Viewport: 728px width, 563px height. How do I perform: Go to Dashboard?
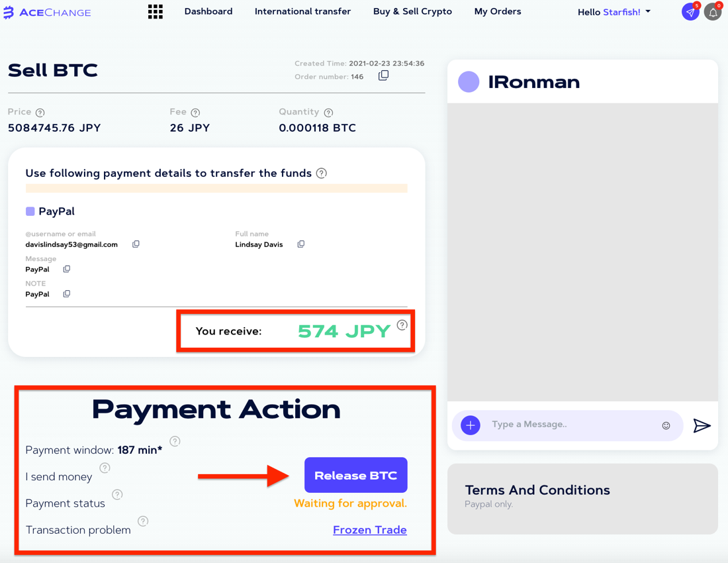[x=208, y=11]
